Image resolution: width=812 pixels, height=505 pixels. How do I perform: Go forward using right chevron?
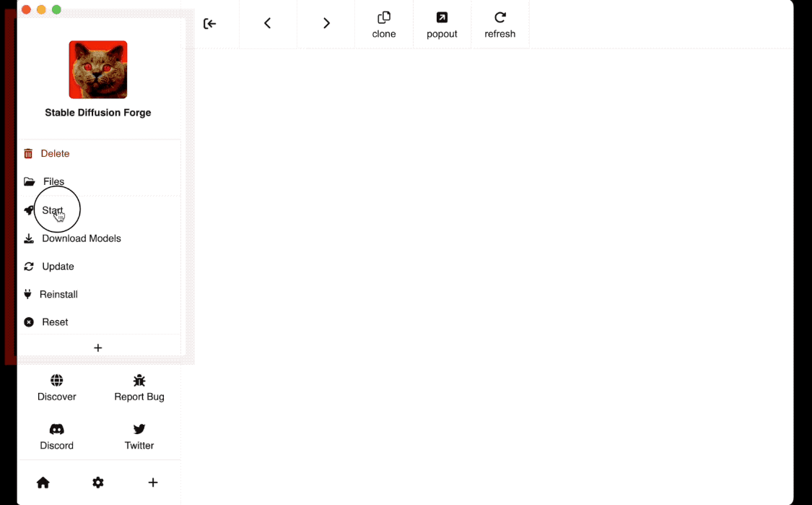[x=326, y=24]
